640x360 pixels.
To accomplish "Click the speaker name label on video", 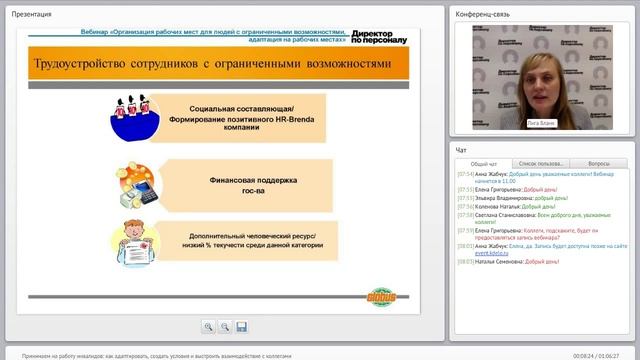I will (x=542, y=123).
